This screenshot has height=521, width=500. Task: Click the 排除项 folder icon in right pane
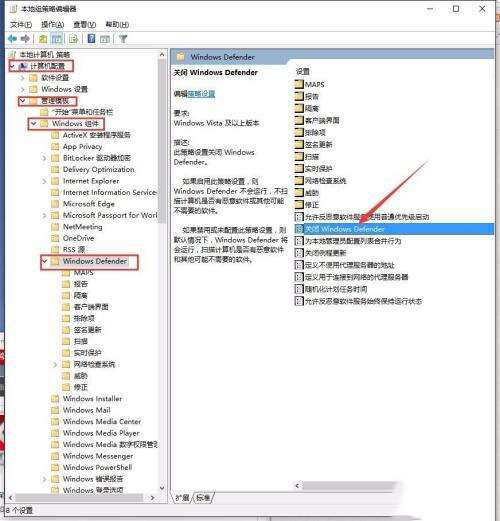pos(299,132)
